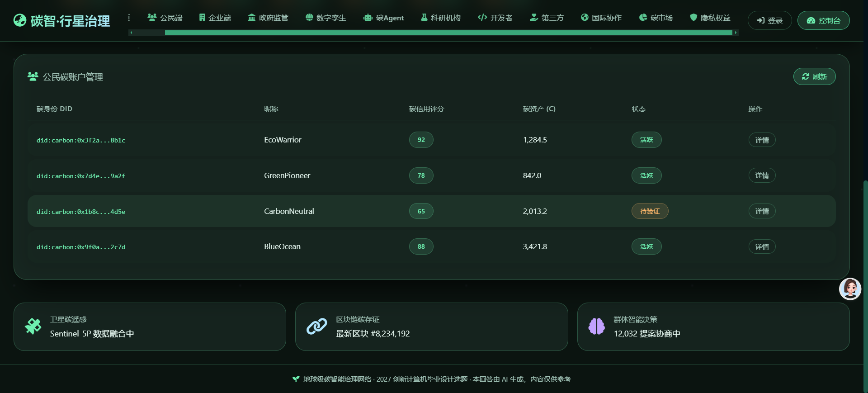View 详情 for EcoWarrior

coord(762,140)
